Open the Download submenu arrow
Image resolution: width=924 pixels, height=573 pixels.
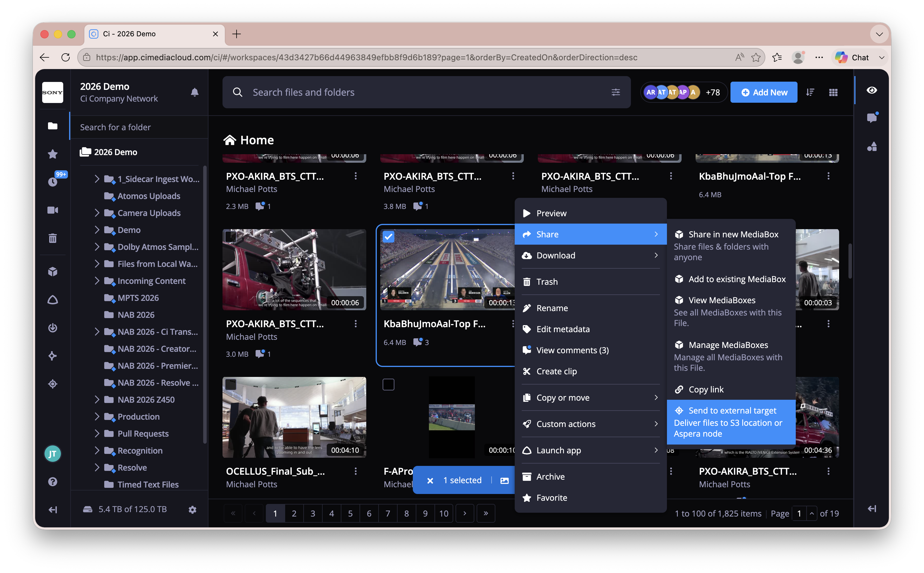pyautogui.click(x=656, y=255)
